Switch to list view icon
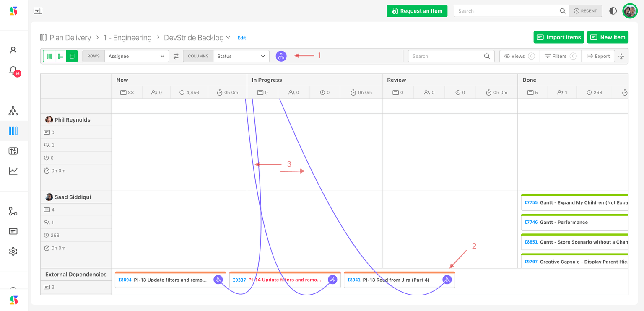 (x=61, y=56)
